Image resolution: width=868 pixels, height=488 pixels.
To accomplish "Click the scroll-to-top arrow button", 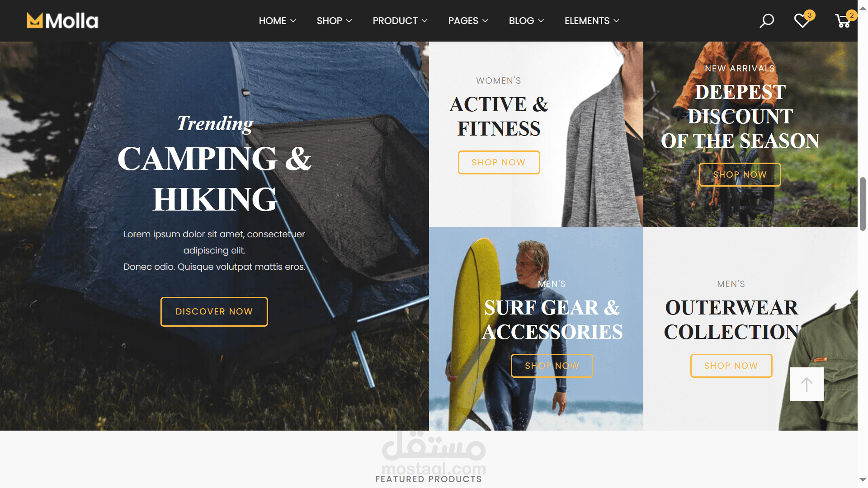I will click(x=807, y=384).
